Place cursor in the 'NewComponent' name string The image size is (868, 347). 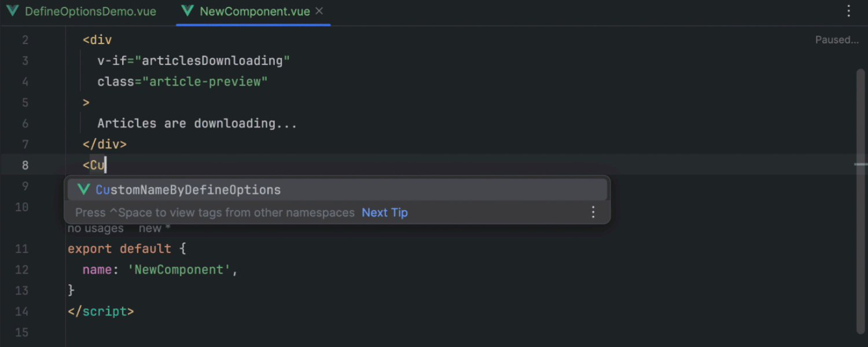pos(179,270)
